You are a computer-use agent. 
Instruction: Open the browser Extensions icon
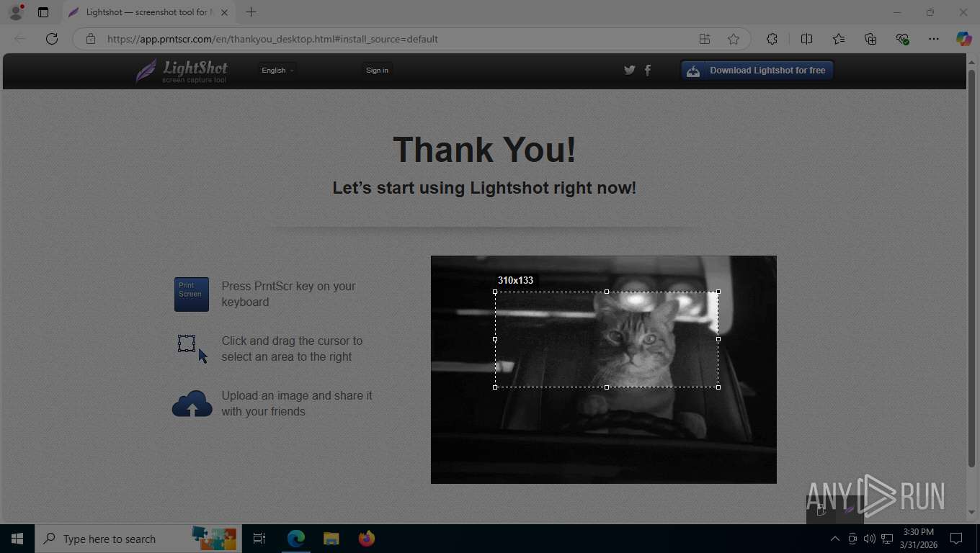(x=772, y=39)
